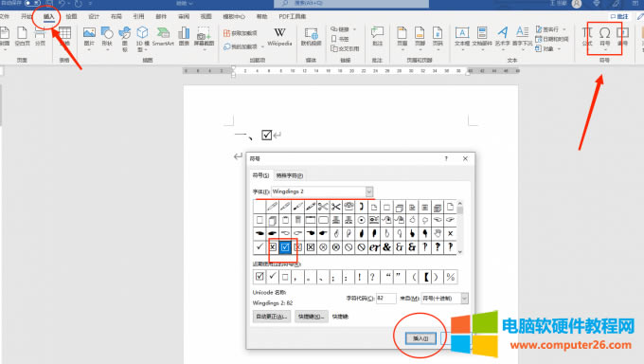
Task: Switch to the special characters tab
Action: (290, 175)
